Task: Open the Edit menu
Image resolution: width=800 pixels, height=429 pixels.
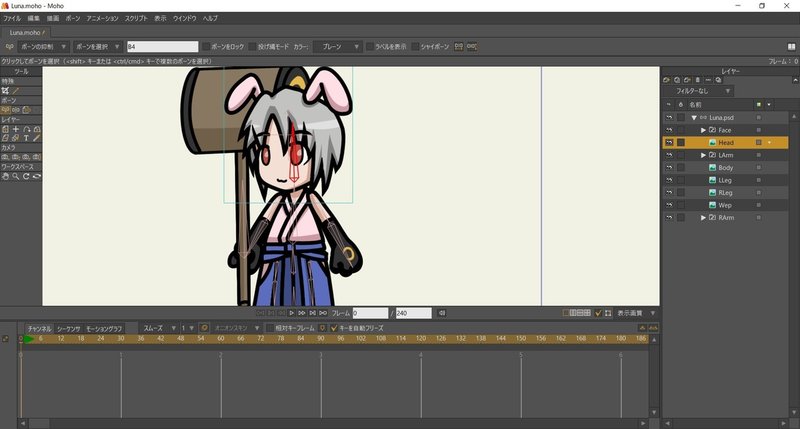Action: coord(34,18)
